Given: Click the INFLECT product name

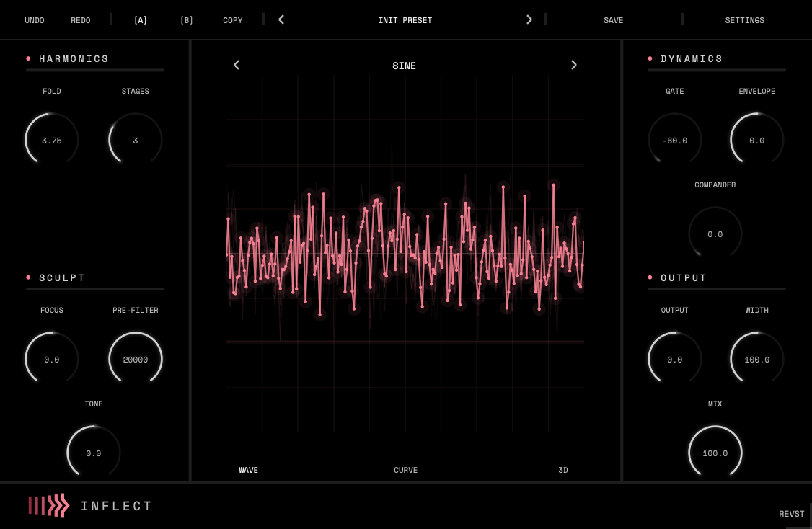Looking at the screenshot, I should [x=117, y=506].
